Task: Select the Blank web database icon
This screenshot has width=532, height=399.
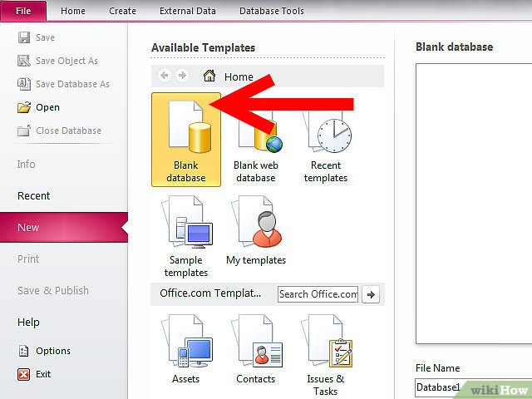Action: point(260,132)
